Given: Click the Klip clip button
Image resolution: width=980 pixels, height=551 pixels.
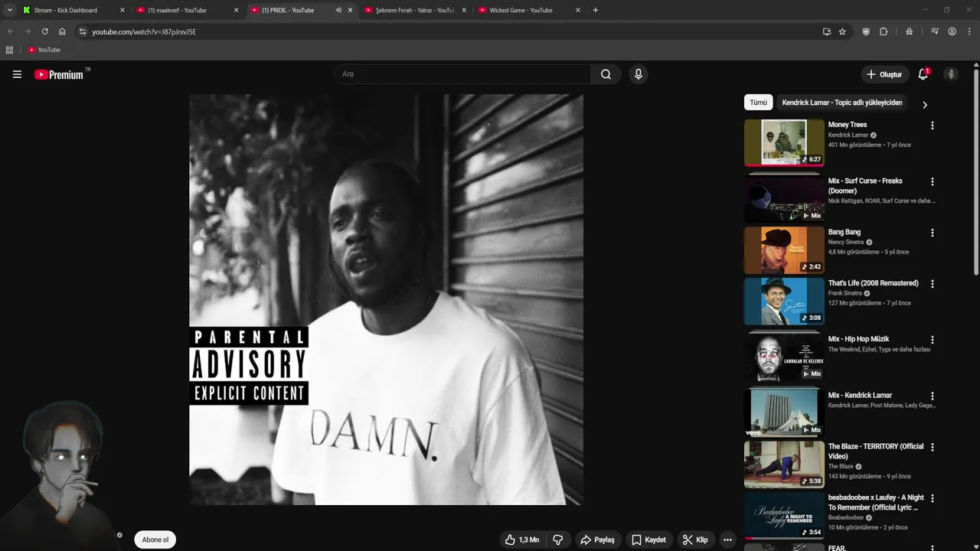Looking at the screenshot, I should click(x=695, y=540).
